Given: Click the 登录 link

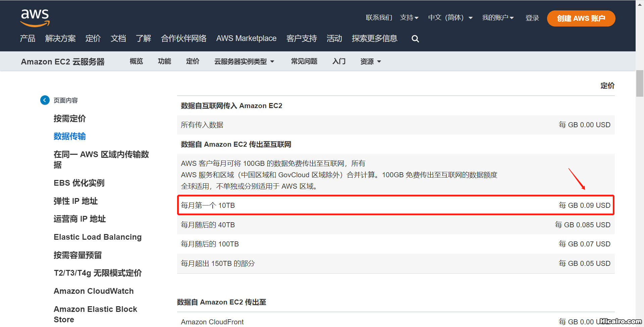Looking at the screenshot, I should pos(532,18).
